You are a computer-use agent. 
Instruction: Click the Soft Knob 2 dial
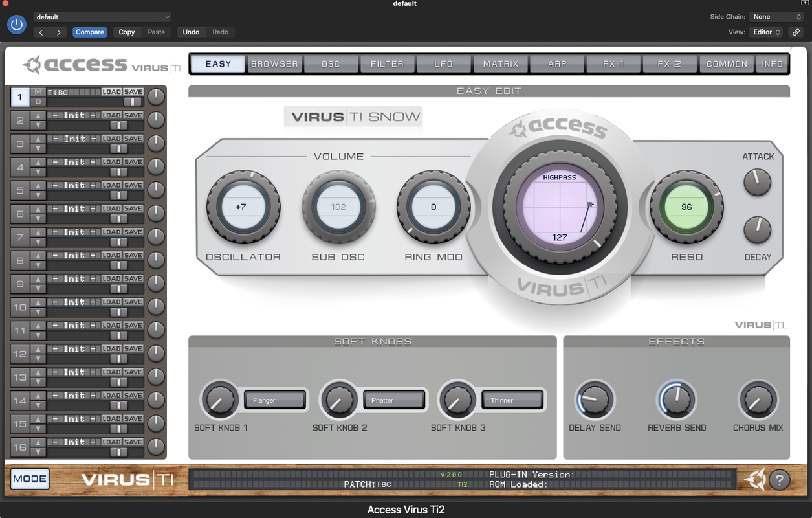click(x=338, y=400)
